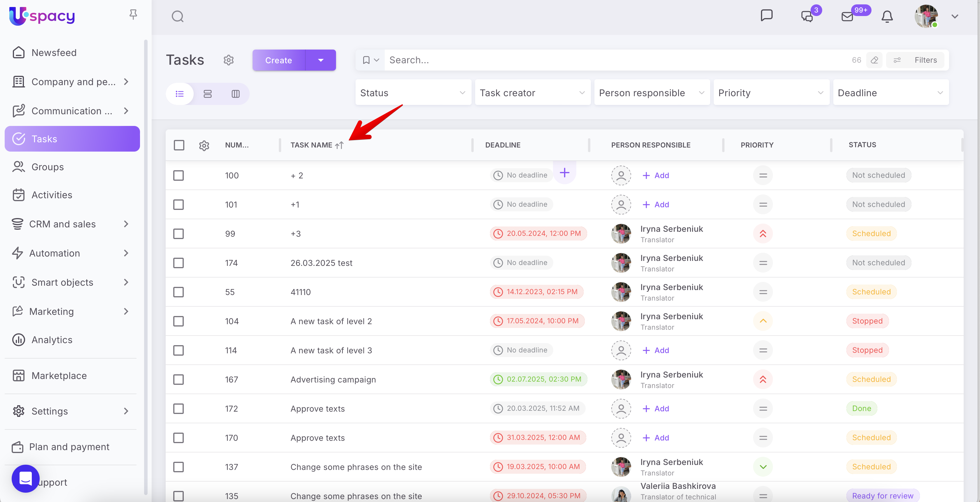This screenshot has width=980, height=502.
Task: Click Add responsible person for task 101
Action: pyautogui.click(x=656, y=205)
